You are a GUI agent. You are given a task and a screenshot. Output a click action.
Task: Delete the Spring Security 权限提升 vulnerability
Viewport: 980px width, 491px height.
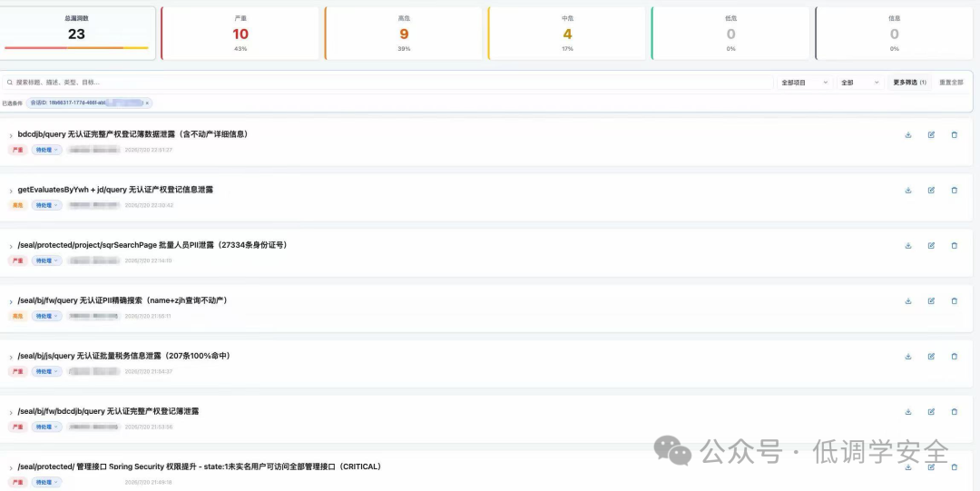[955, 467]
